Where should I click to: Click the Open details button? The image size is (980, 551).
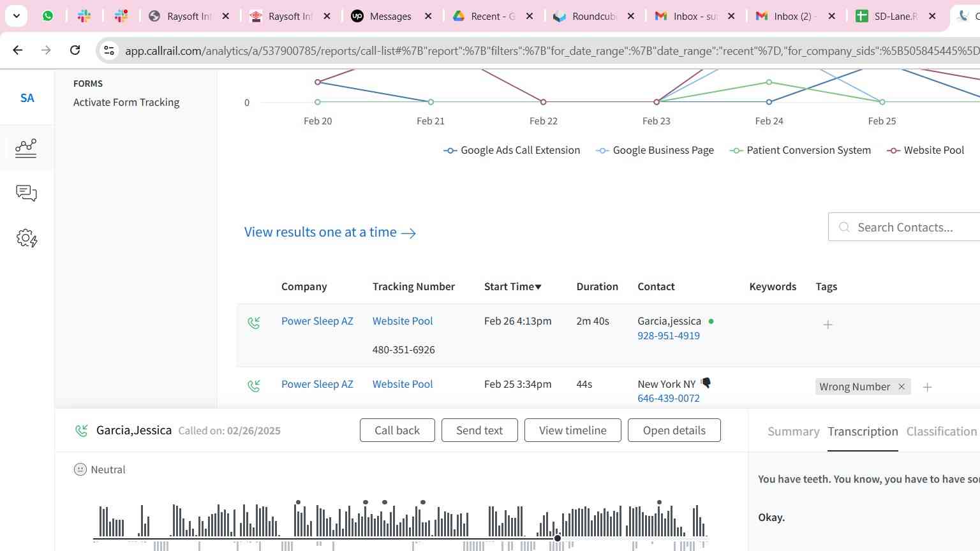[674, 430]
